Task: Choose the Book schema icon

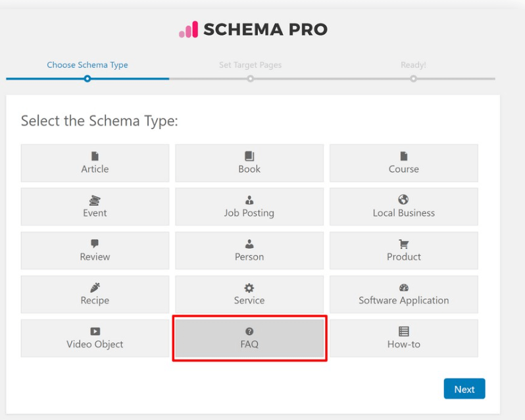Action: click(x=249, y=156)
